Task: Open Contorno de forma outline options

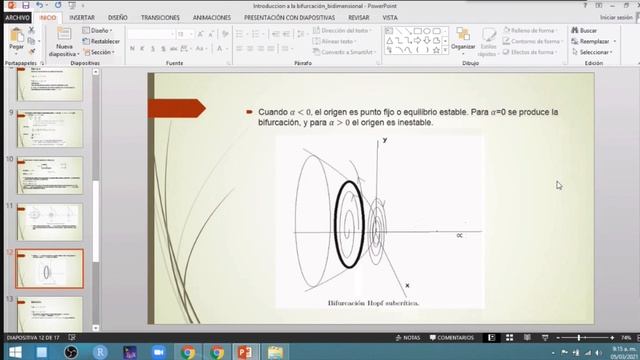Action: tap(533, 41)
